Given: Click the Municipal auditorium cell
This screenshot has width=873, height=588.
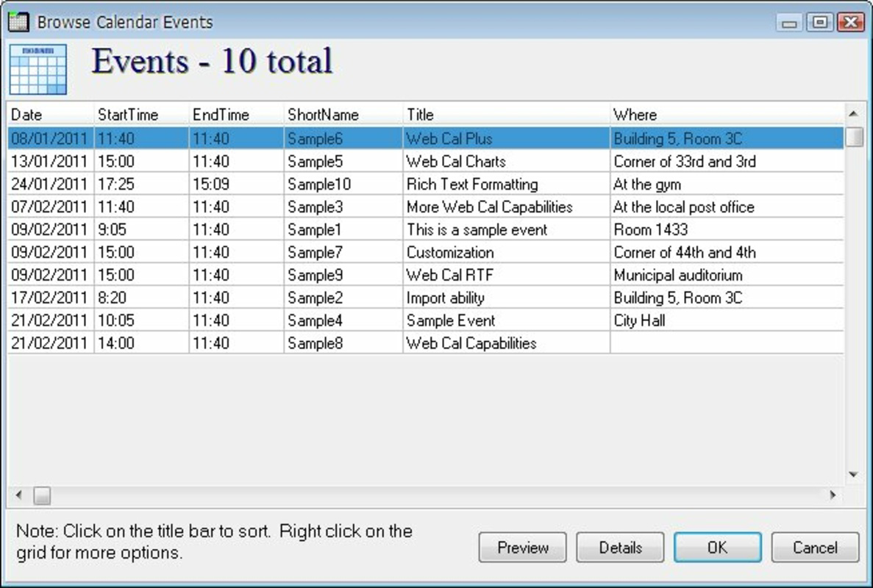Looking at the screenshot, I should pos(727,276).
